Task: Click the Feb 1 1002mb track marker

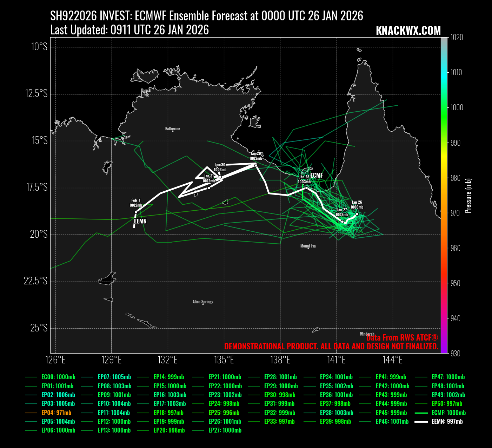Action: (136, 212)
